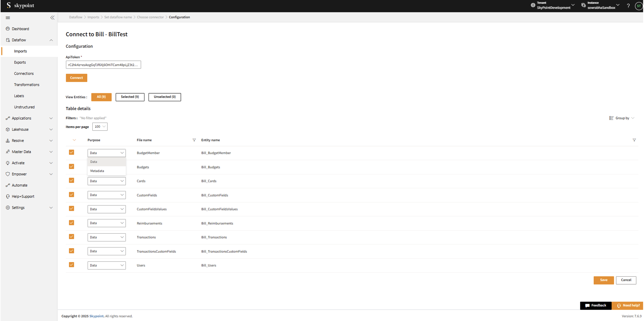Select Metadata option in dropdown list
Viewport: 644px width, 321px height.
tap(97, 171)
